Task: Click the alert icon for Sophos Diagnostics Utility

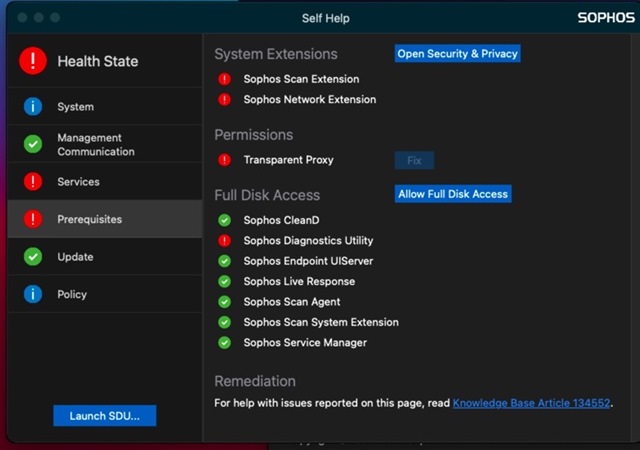Action: 224,241
